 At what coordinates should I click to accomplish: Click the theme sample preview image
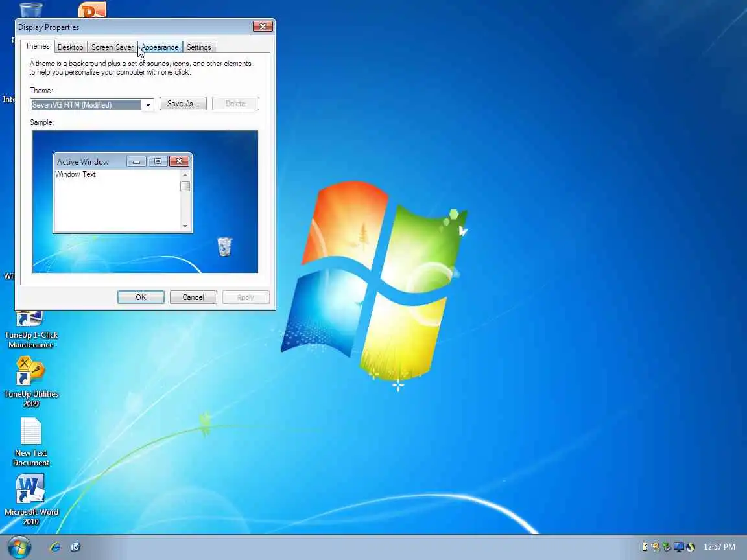coord(145,202)
